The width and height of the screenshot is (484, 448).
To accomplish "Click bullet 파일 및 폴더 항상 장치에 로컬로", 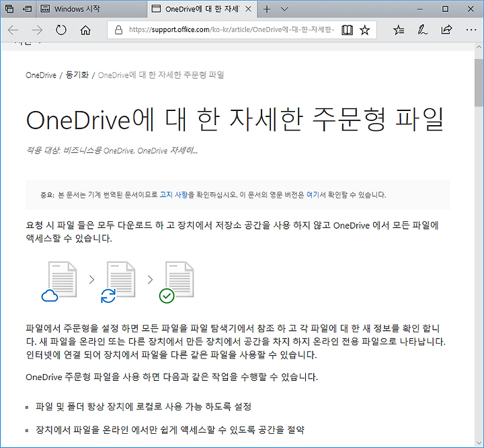I will pyautogui.click(x=143, y=406).
